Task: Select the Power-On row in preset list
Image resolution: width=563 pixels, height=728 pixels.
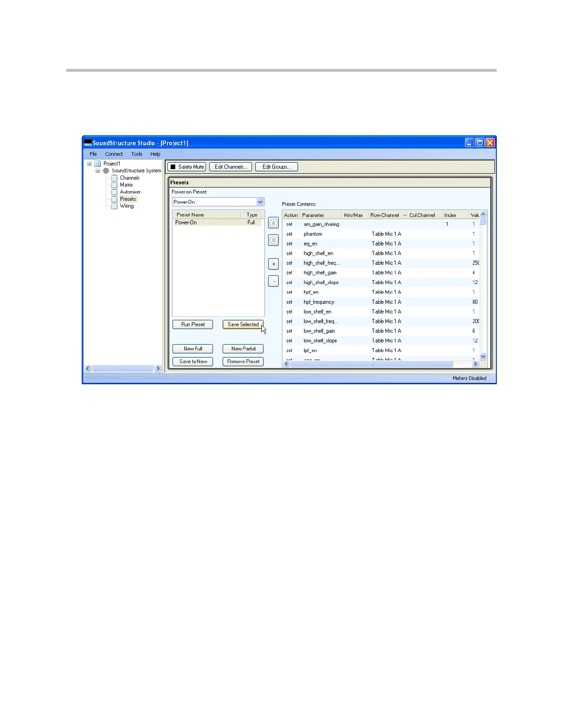Action: click(217, 222)
